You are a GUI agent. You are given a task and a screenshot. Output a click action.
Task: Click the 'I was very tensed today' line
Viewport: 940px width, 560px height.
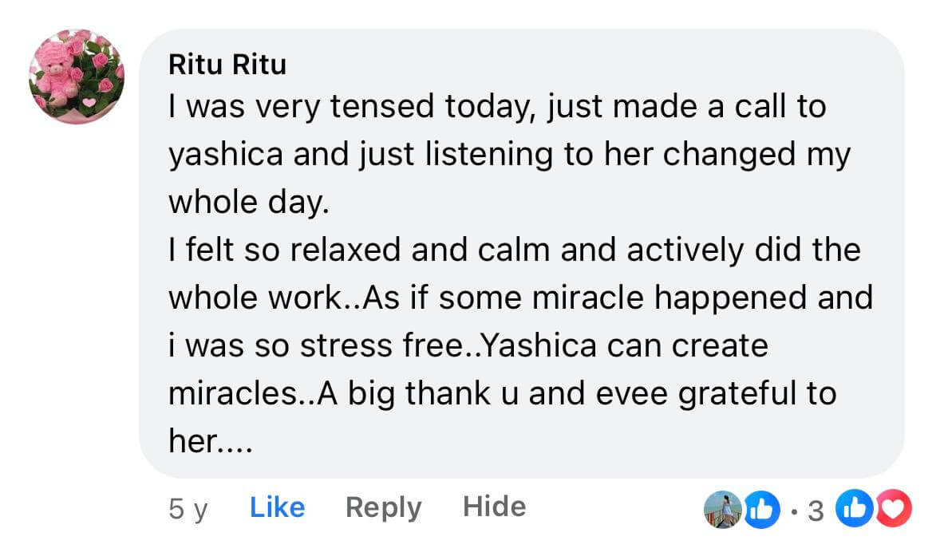(x=496, y=107)
